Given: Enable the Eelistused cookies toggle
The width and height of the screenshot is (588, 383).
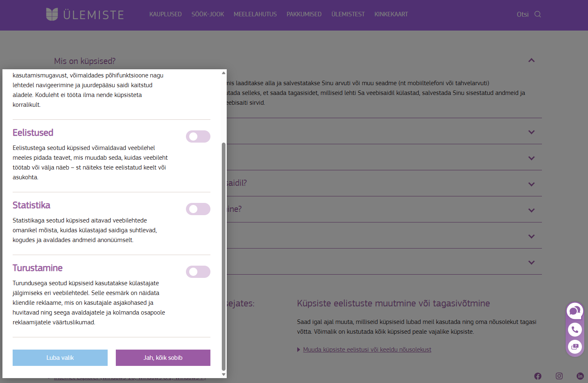Looking at the screenshot, I should (198, 136).
